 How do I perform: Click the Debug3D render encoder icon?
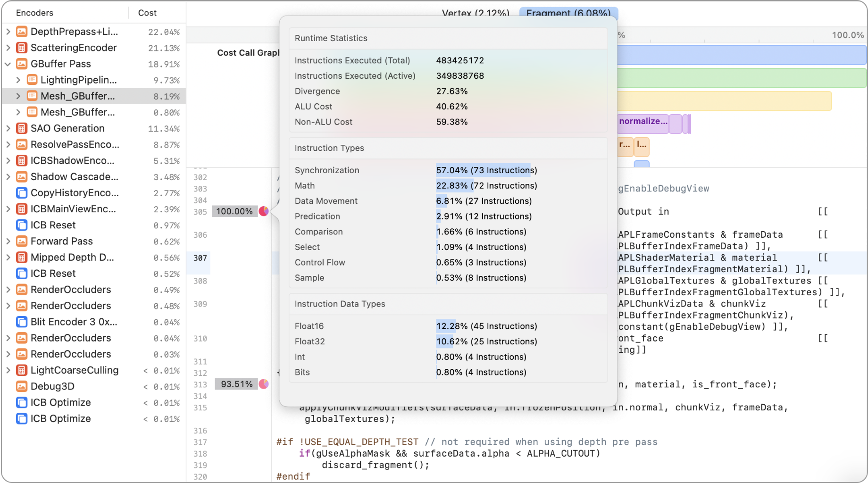pos(22,386)
